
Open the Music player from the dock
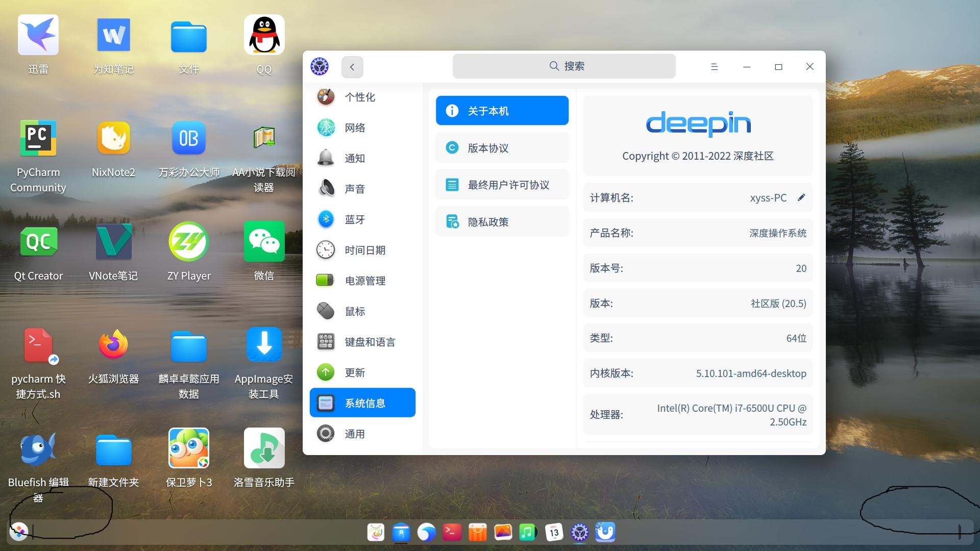[x=528, y=532]
